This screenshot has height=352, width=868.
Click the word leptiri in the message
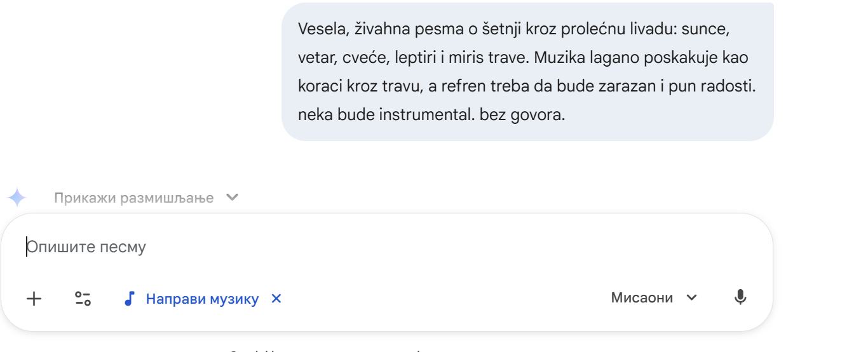416,58
